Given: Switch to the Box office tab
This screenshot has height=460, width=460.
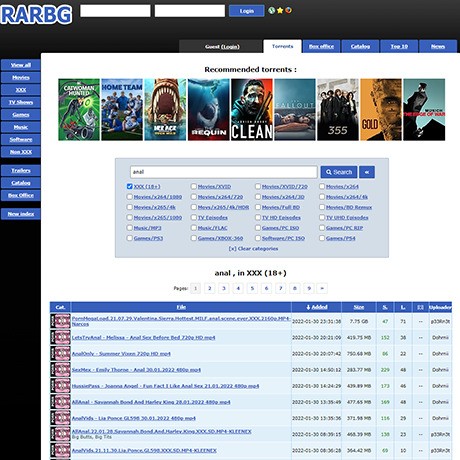Looking at the screenshot, I should pyautogui.click(x=321, y=46).
